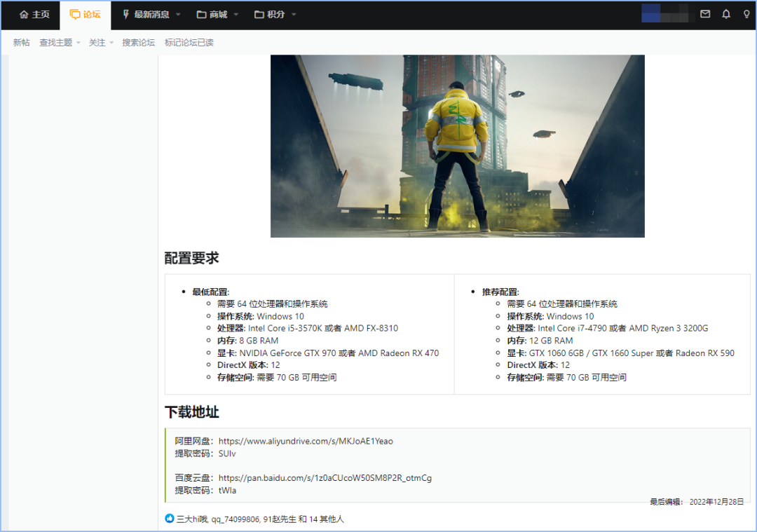This screenshot has height=532, width=757.
Task: Click the 下载地址 heading
Action: tap(191, 412)
